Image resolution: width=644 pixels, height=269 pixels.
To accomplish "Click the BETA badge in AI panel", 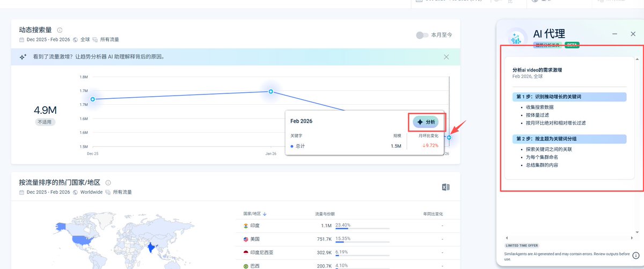I will click(572, 45).
